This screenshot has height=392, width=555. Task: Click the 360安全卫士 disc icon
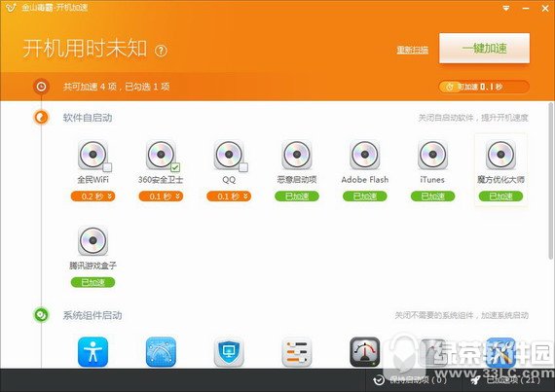click(x=161, y=155)
